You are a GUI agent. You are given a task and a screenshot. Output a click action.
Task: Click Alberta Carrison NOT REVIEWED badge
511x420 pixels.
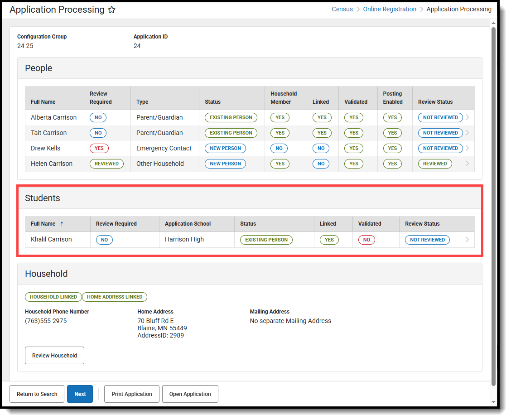441,117
